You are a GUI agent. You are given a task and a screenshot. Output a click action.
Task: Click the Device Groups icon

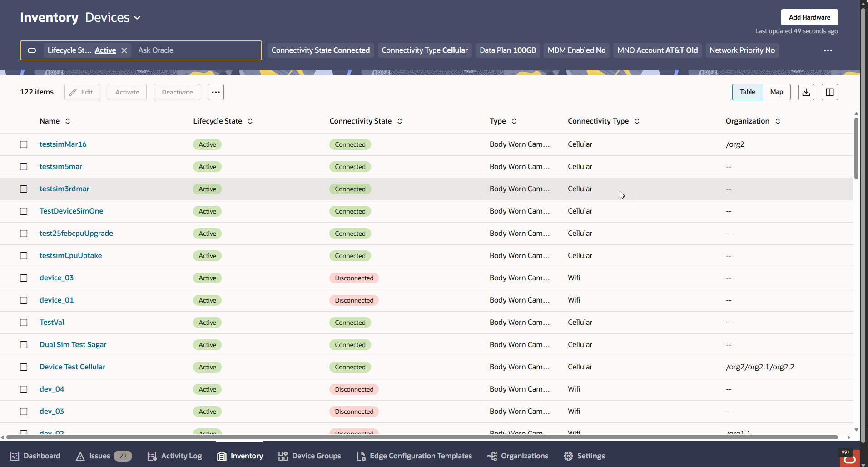tap(283, 456)
